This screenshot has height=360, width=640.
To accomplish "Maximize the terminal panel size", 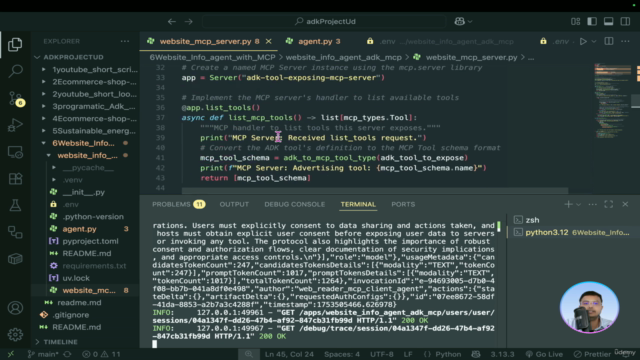I will point(609,204).
